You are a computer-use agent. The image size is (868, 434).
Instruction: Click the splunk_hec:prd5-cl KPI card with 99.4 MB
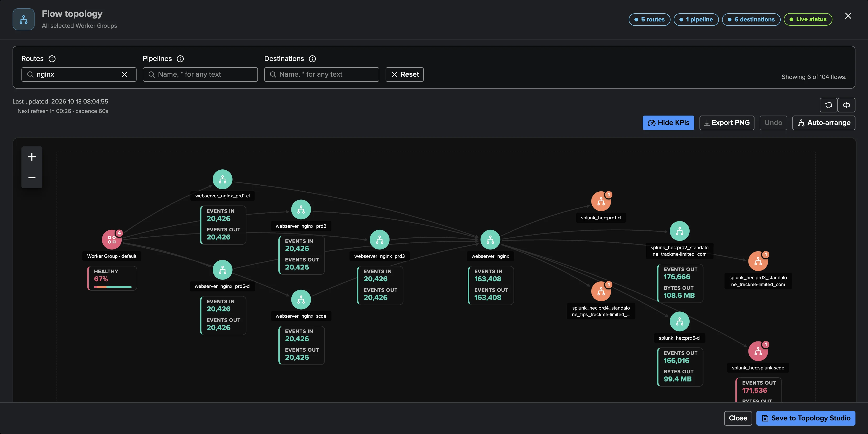pyautogui.click(x=680, y=367)
